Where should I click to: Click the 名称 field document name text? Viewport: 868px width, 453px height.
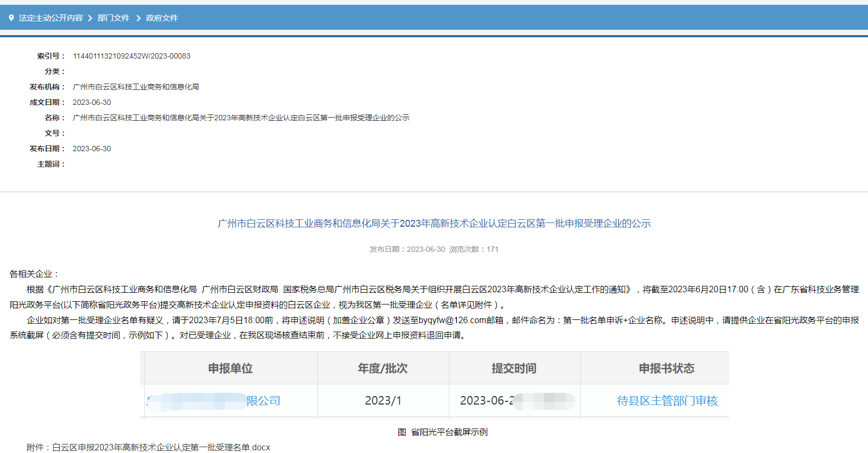pos(241,118)
